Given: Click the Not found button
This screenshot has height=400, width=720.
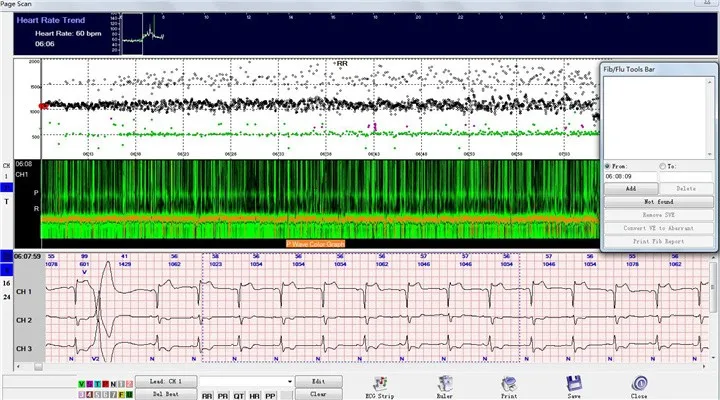Looking at the screenshot, I should pyautogui.click(x=657, y=202).
